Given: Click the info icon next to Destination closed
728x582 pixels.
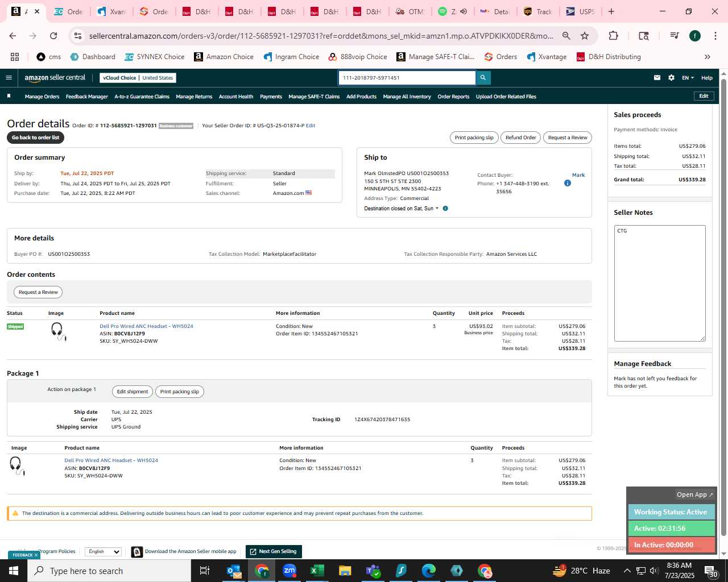Looking at the screenshot, I should point(445,209).
